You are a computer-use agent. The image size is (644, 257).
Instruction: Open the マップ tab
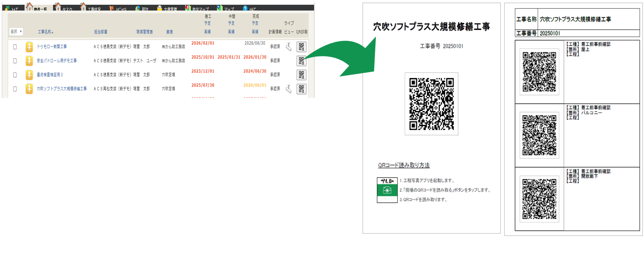[x=226, y=8]
